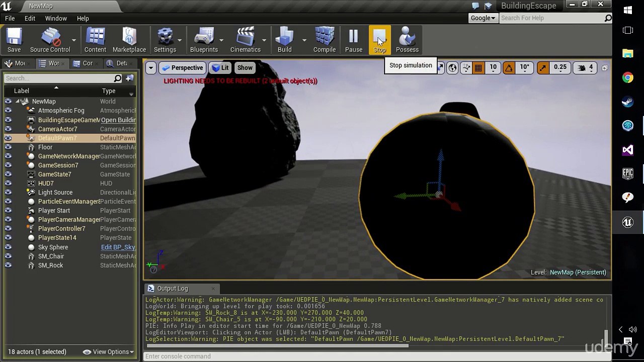
Task: Maximize or restore the viewport icon
Action: [605, 68]
